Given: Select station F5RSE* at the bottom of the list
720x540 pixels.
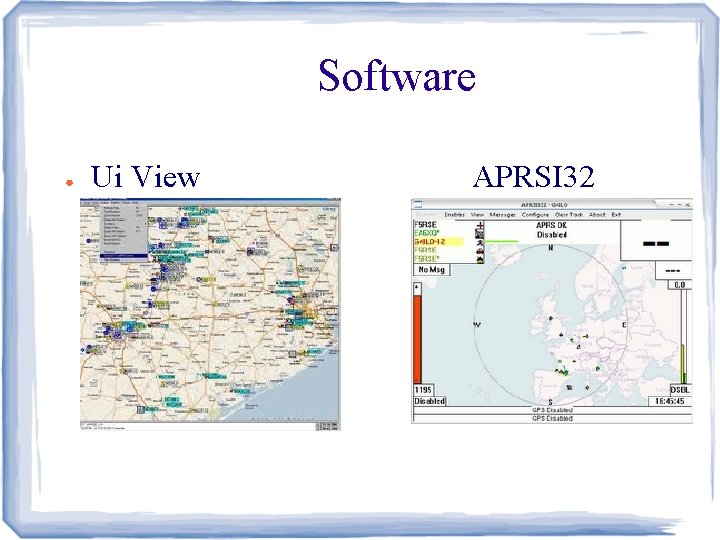Looking at the screenshot, I should click(x=427, y=259).
